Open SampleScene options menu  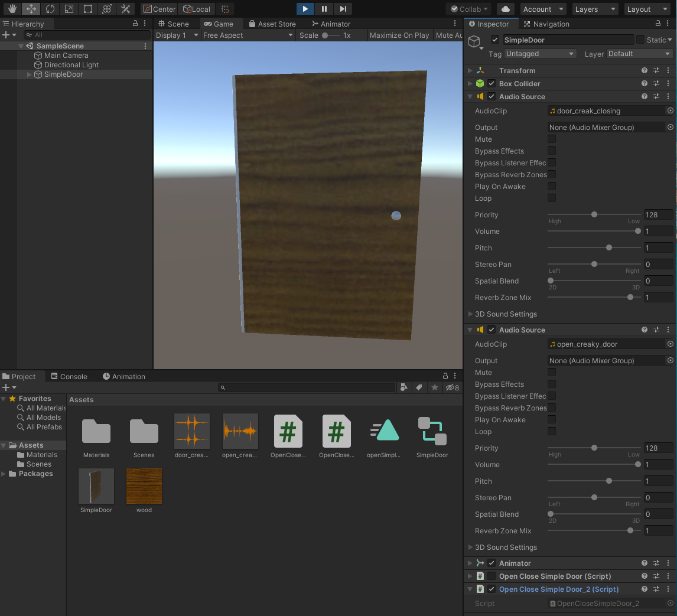[145, 45]
